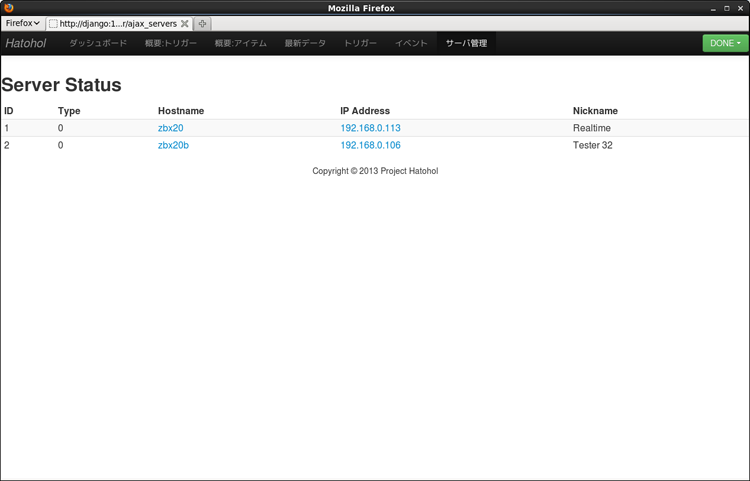Minimize the Firefox window

tap(712, 8)
